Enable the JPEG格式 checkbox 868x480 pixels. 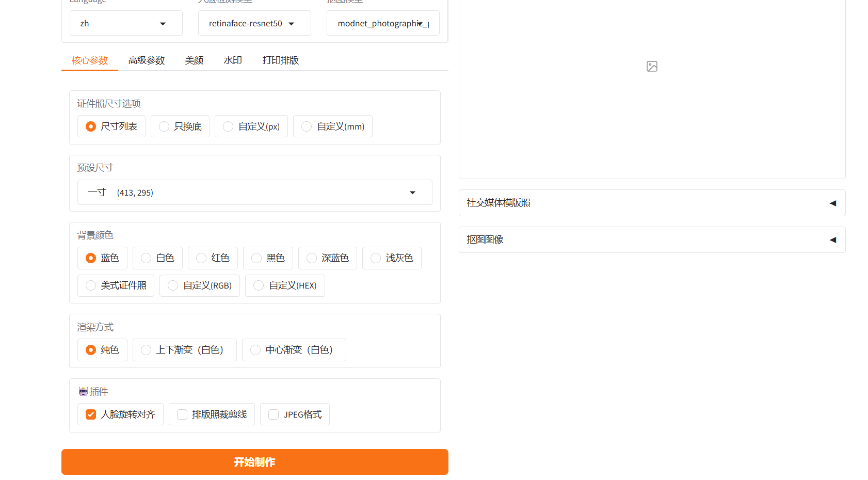(x=274, y=414)
